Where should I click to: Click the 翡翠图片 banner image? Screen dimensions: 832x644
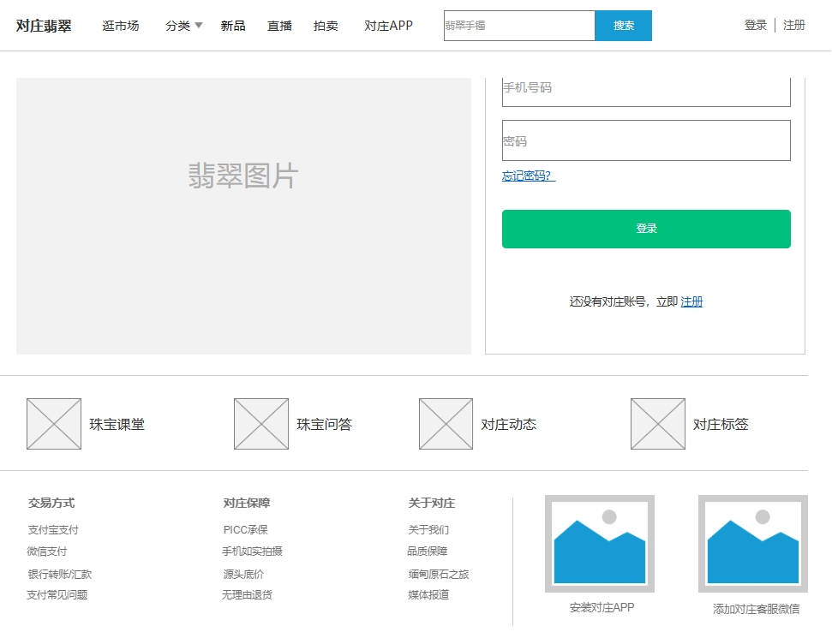[x=243, y=216]
